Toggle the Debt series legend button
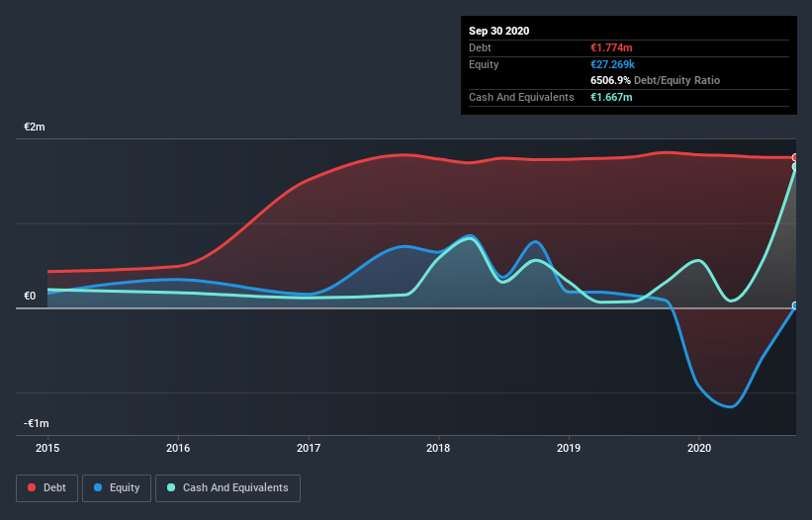Screen dimensions: 812x520 pyautogui.click(x=47, y=488)
